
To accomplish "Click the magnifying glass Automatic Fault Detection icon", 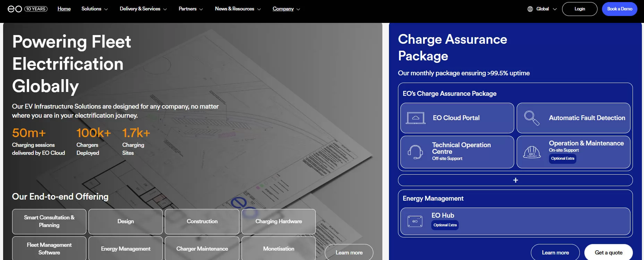I will click(532, 118).
